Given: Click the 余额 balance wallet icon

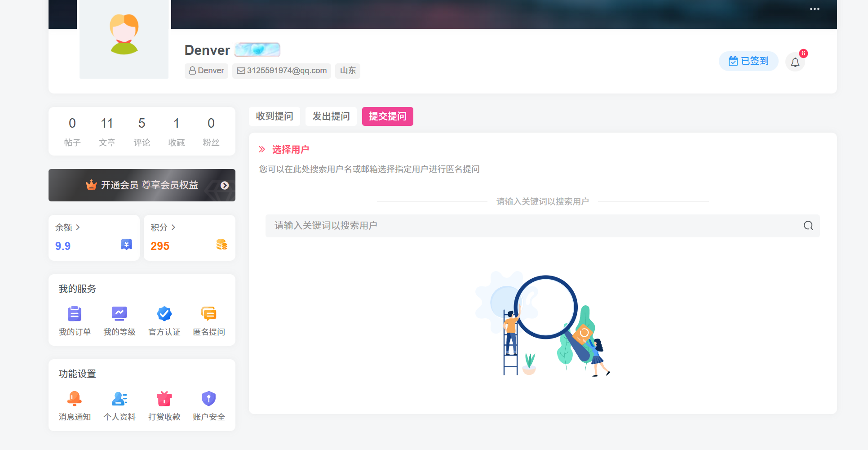Looking at the screenshot, I should tap(126, 245).
